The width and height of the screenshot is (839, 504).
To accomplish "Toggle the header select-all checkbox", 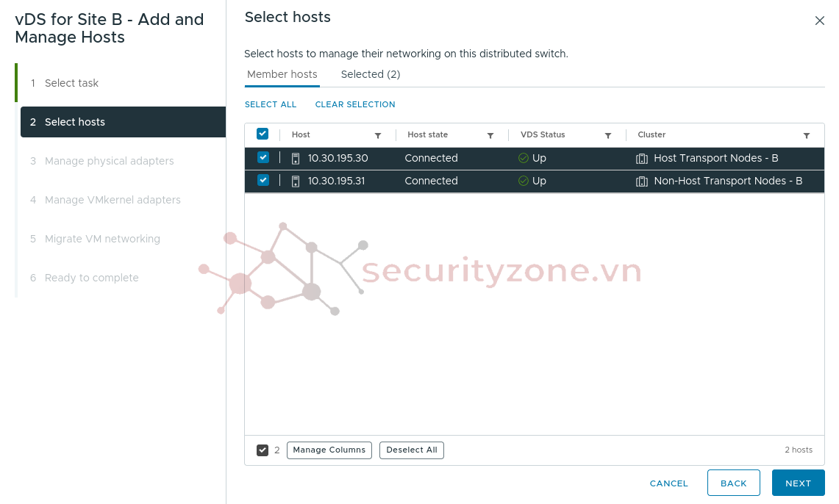I will tap(263, 134).
